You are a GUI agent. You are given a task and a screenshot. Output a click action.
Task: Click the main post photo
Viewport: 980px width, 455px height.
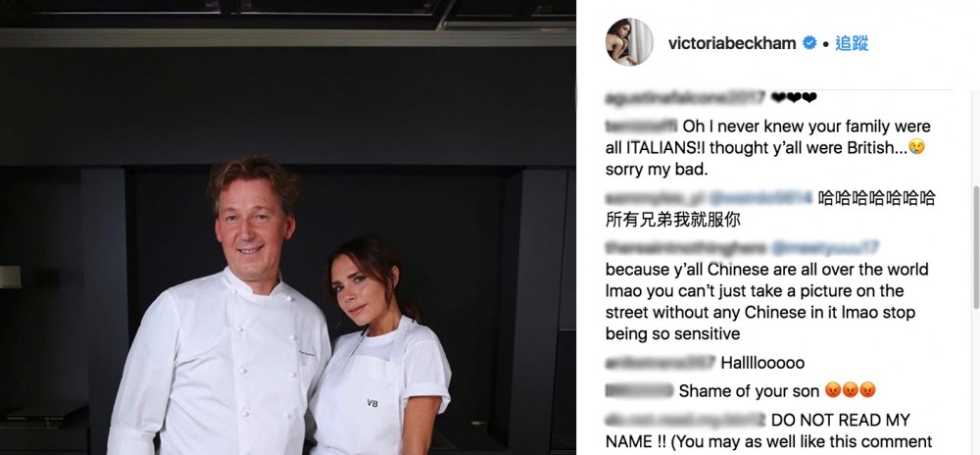[287, 227]
